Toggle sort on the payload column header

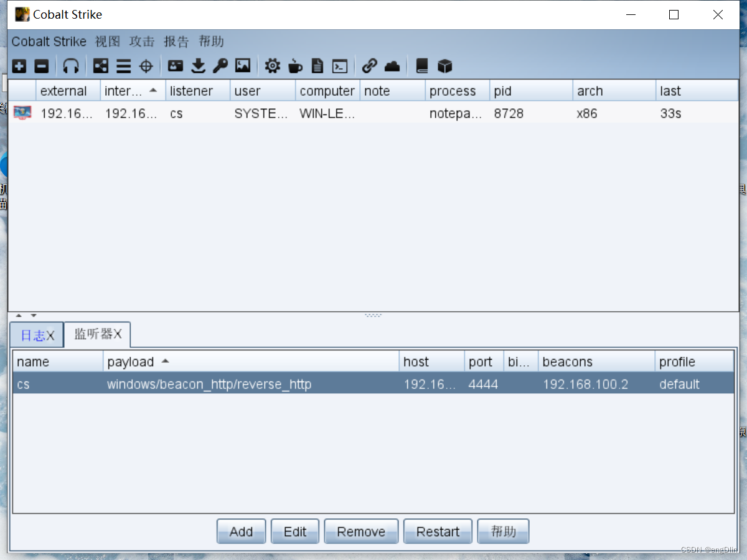pyautogui.click(x=251, y=362)
